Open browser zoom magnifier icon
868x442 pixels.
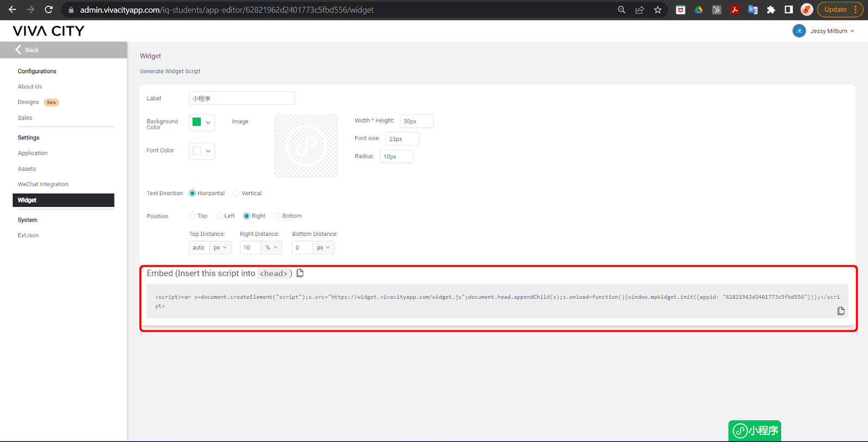pyautogui.click(x=622, y=10)
